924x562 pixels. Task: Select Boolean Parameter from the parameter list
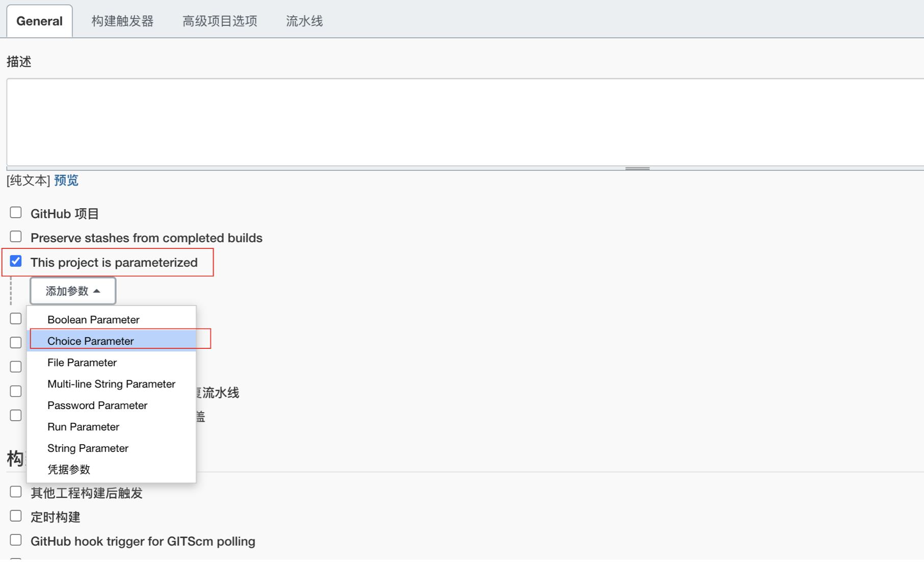[x=93, y=319]
